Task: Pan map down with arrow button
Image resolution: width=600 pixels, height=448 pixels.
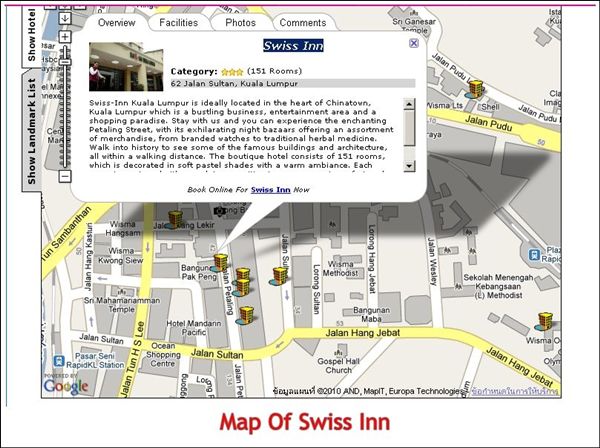Action: coord(65,18)
